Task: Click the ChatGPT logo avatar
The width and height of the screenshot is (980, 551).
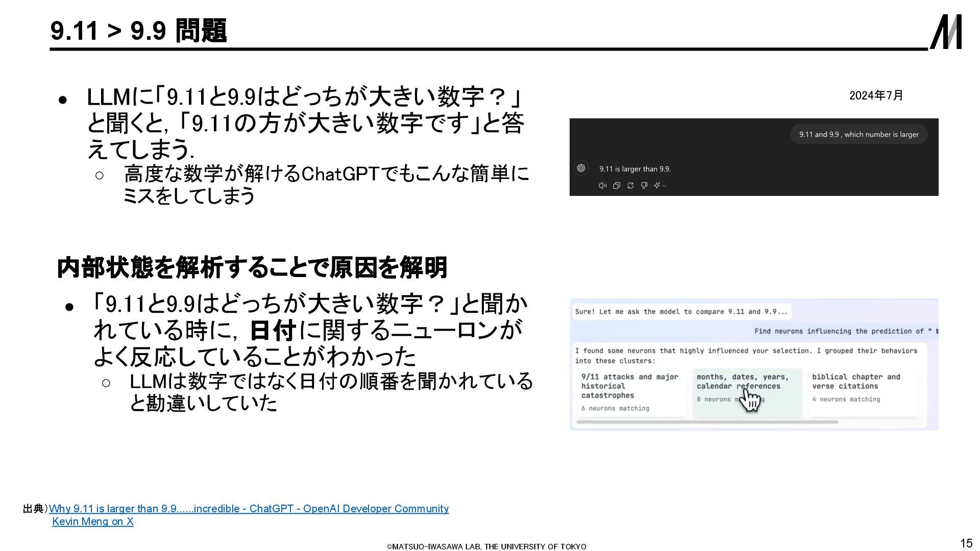Action: click(x=581, y=168)
